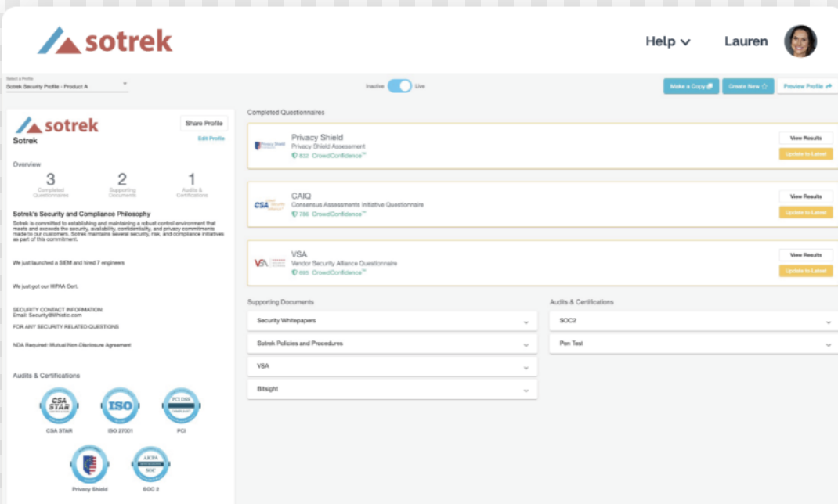Viewport: 838px width, 504px height.
Task: Click the ISO 27001 certification badge
Action: (121, 406)
